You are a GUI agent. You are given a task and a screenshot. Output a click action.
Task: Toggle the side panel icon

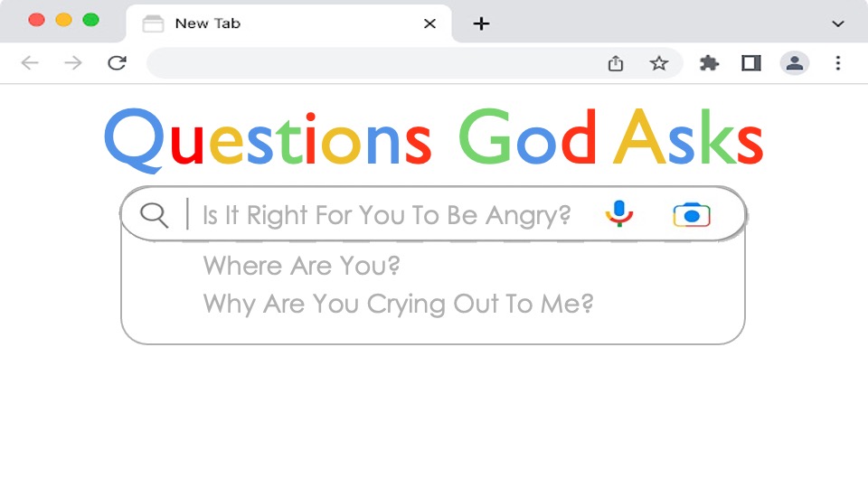click(x=751, y=63)
